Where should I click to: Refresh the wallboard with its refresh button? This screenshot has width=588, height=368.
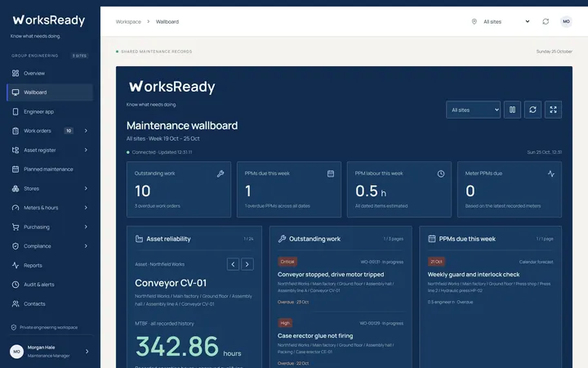pyautogui.click(x=532, y=110)
